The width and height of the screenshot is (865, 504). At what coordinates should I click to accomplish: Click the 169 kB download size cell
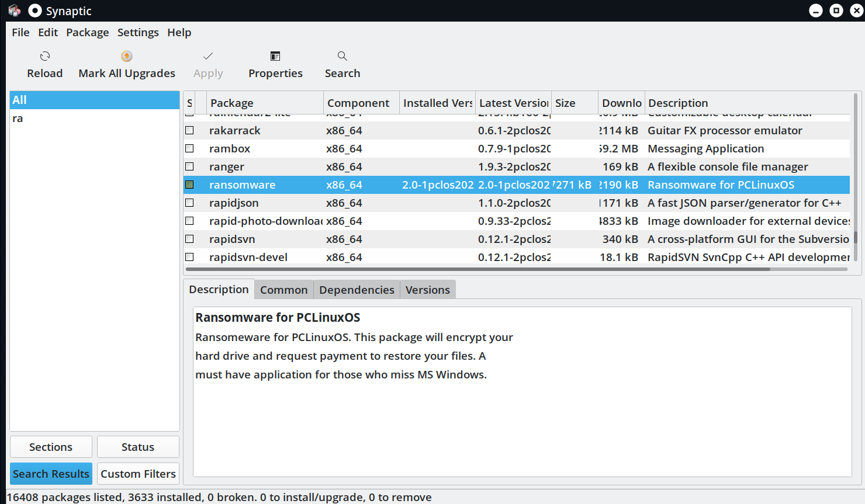click(x=620, y=166)
